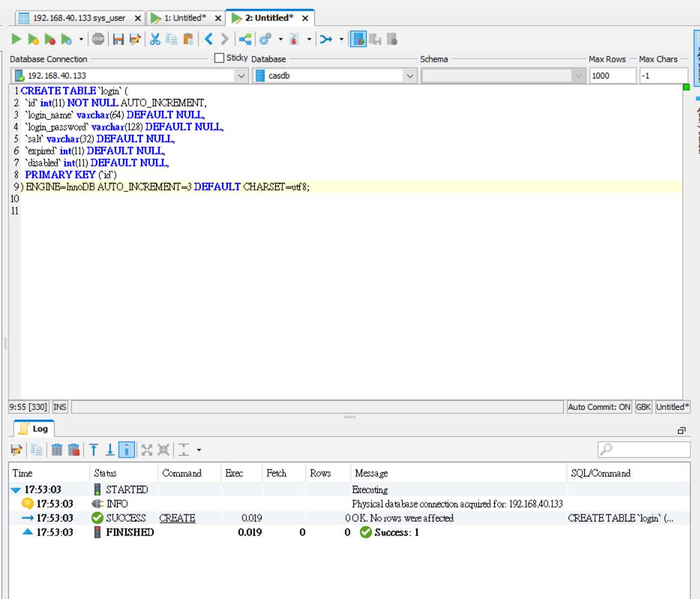Click the trash can Clear log icon

click(56, 450)
